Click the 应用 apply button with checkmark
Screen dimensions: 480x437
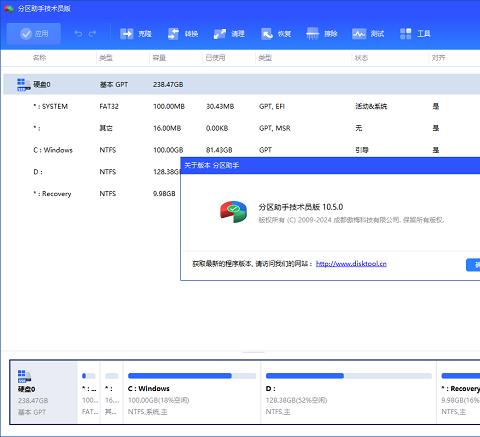34,34
